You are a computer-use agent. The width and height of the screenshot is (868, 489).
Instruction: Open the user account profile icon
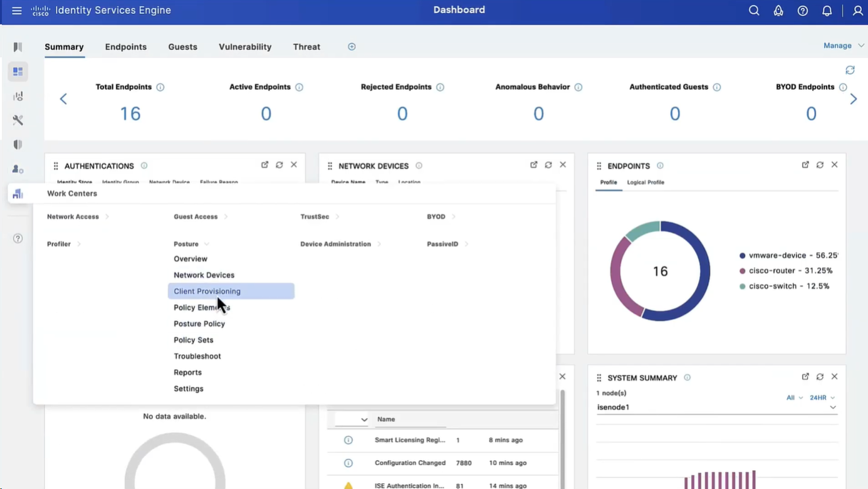click(x=857, y=11)
